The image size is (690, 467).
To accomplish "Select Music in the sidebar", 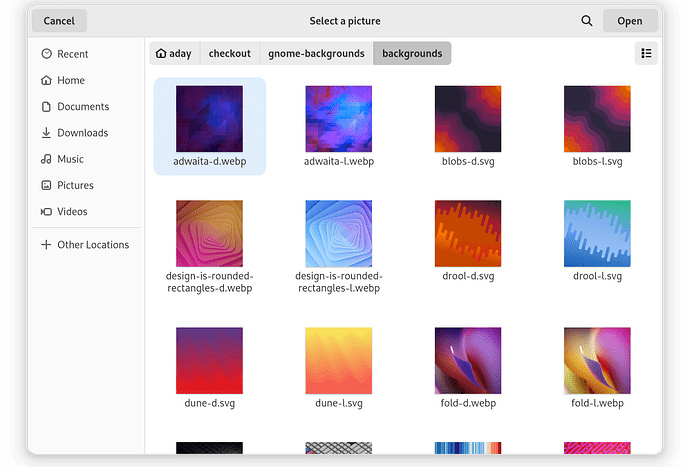I will pos(70,159).
